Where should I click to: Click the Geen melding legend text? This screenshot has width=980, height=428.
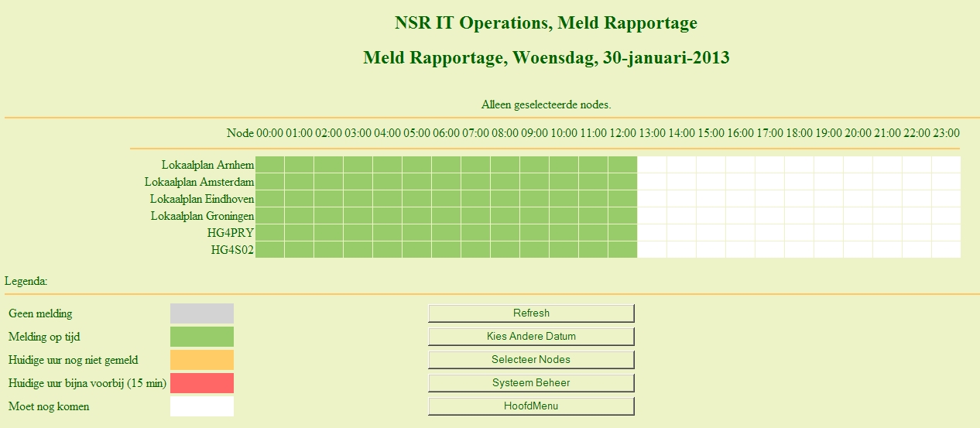[x=40, y=313]
